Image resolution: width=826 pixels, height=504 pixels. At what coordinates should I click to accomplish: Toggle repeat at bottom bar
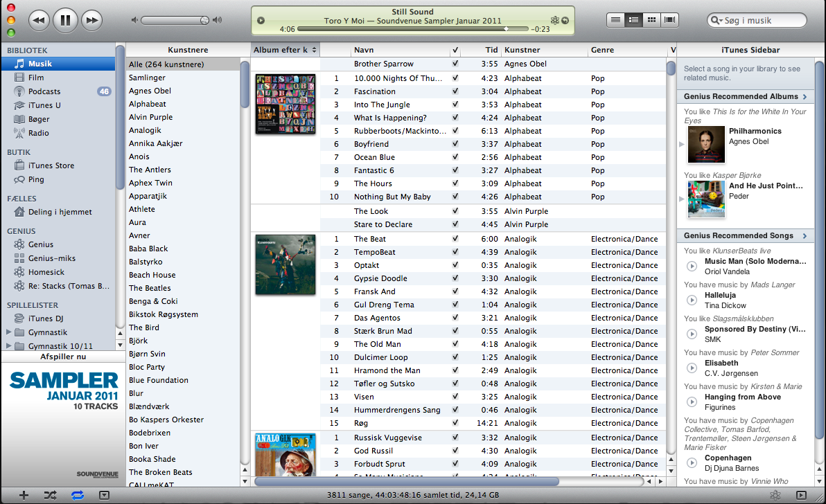78,495
